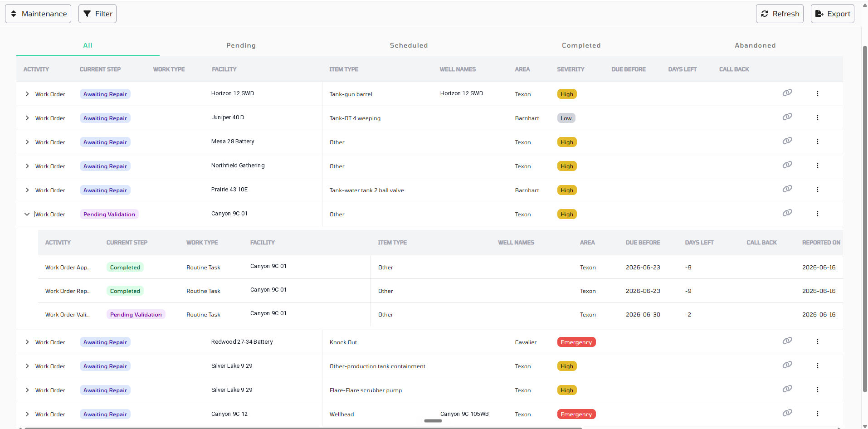The image size is (868, 429).
Task: Open more options for Mesa 28 Battery row
Action: pos(818,141)
